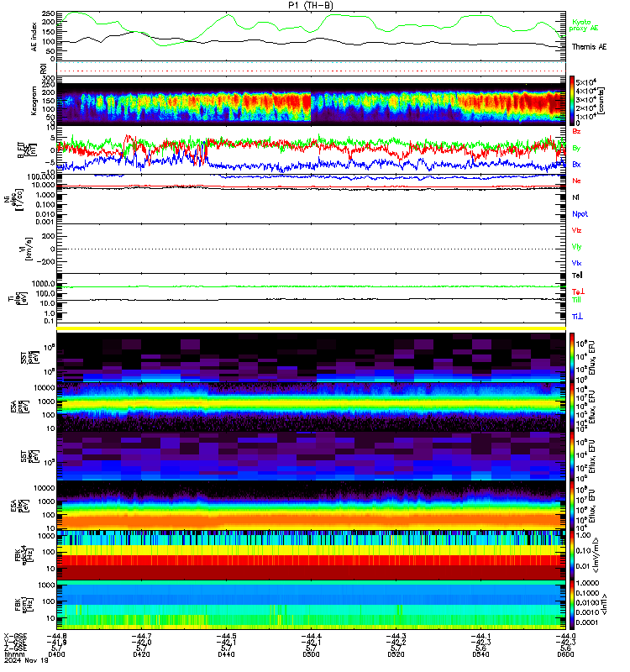Click the "0540" time axis label

coord(480,654)
